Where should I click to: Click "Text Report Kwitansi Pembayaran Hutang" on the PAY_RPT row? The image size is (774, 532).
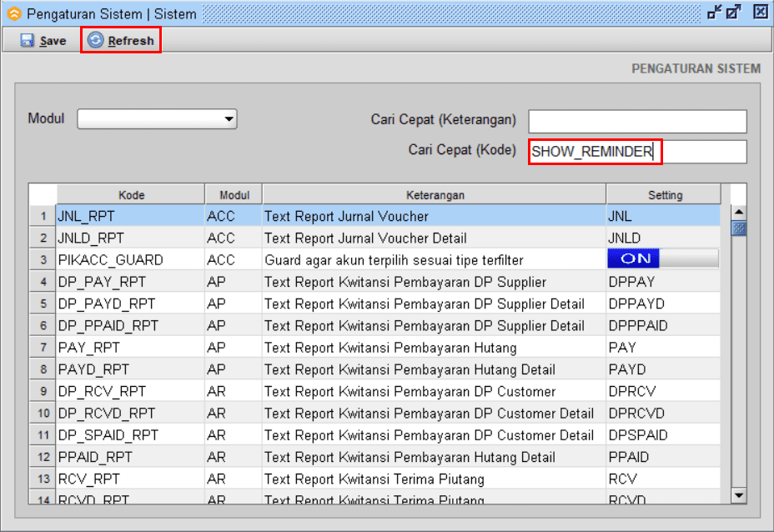tap(390, 348)
